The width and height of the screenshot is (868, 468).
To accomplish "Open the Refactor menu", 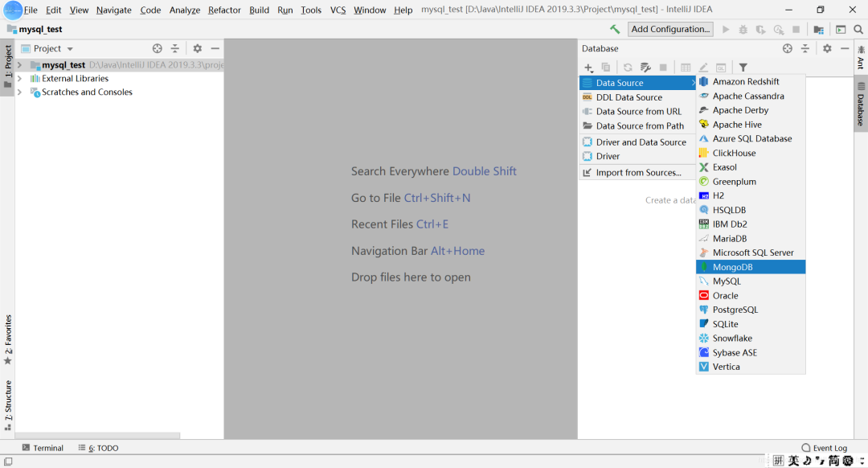I will 224,10.
